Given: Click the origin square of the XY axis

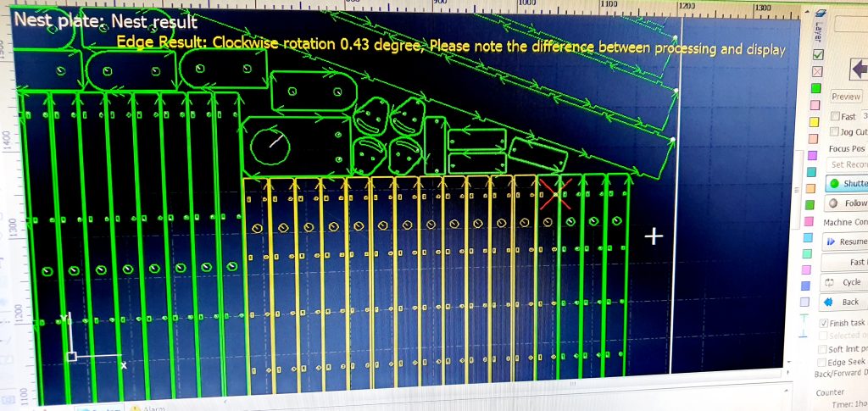Looking at the screenshot, I should pos(72,357).
